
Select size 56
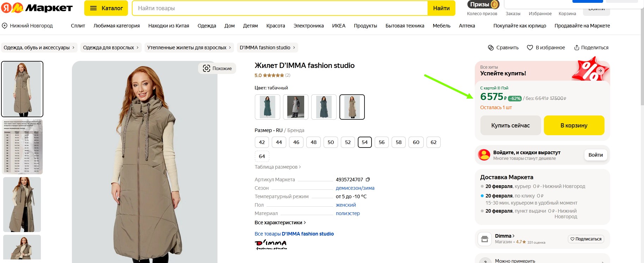(381, 142)
